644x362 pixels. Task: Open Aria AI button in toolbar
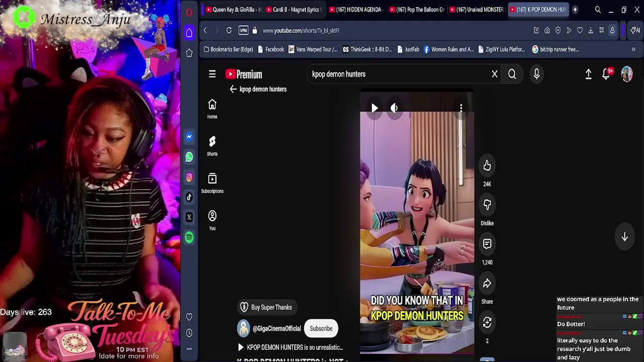point(635,31)
